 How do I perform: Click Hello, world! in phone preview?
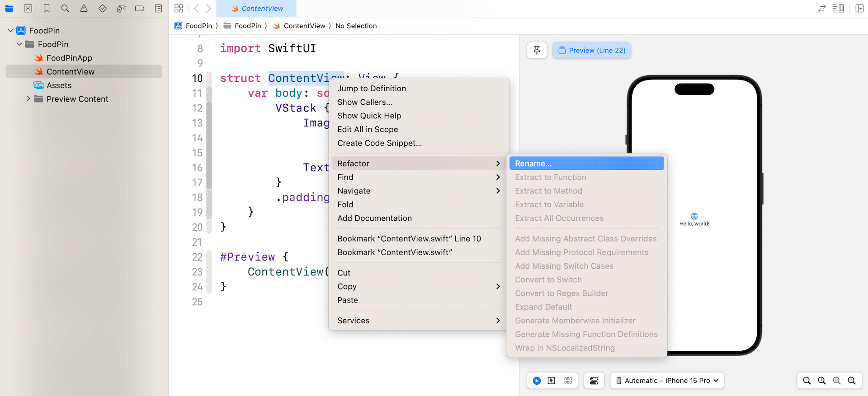tap(694, 224)
